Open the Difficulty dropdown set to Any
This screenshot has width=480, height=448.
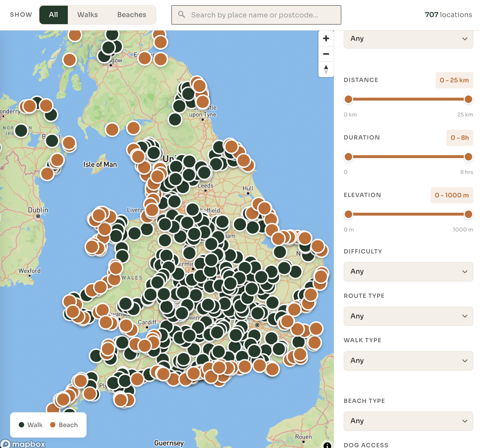pyautogui.click(x=408, y=272)
